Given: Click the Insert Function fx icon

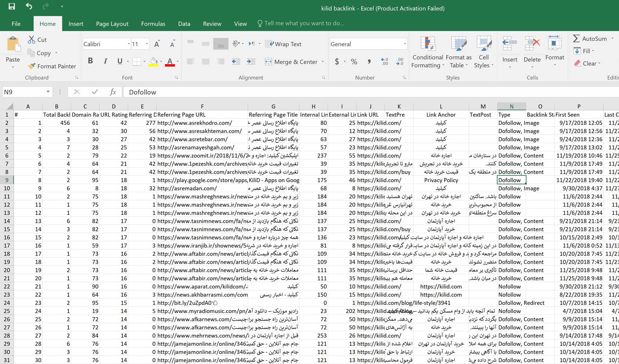Looking at the screenshot, I should click(113, 92).
